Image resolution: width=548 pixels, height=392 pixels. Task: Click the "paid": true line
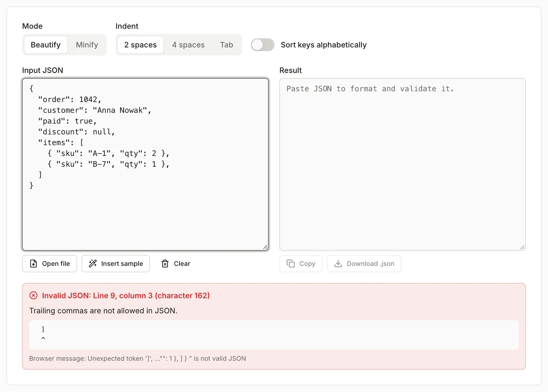(x=67, y=121)
